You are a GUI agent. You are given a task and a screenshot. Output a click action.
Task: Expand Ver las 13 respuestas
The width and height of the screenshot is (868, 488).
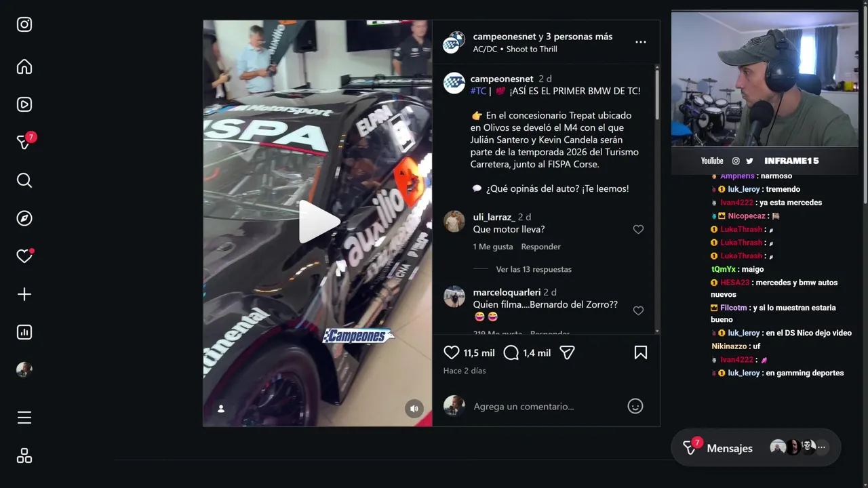point(534,269)
